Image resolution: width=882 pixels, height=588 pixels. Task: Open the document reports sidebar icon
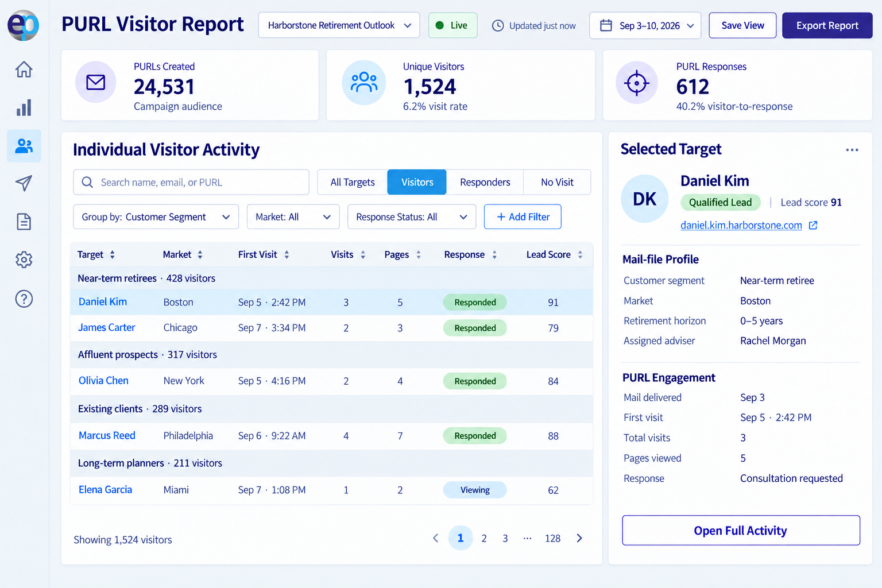24,222
